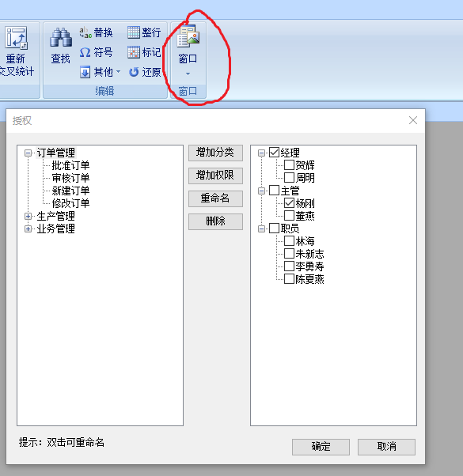Insert a symbol with the Ω 符号 icon

coord(85,52)
